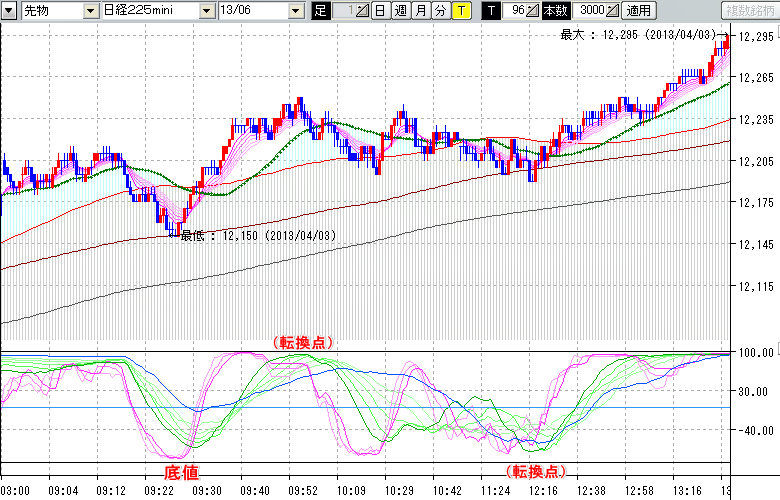This screenshot has height=500, width=780.
Task: Select the 月 monthly timeframe button
Action: (x=420, y=11)
